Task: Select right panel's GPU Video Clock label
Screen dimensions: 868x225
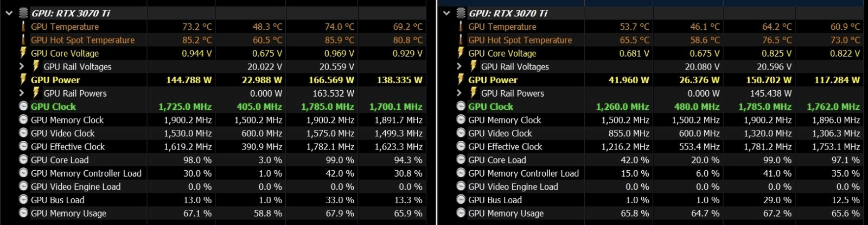Action: click(x=500, y=133)
